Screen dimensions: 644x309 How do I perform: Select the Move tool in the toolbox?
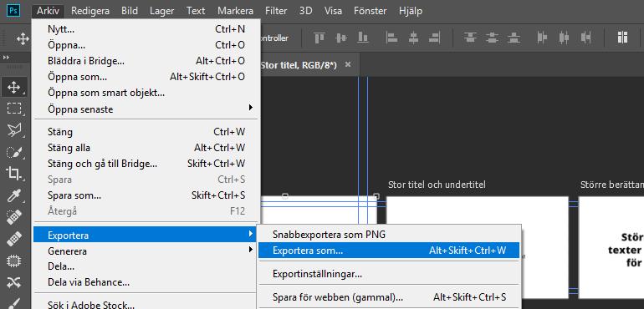tap(14, 87)
